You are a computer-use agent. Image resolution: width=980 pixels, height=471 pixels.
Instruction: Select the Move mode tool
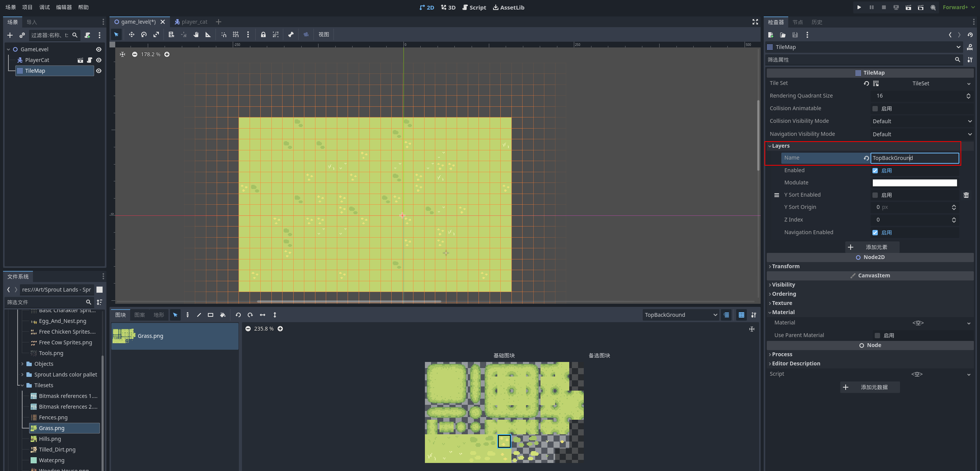coord(131,34)
